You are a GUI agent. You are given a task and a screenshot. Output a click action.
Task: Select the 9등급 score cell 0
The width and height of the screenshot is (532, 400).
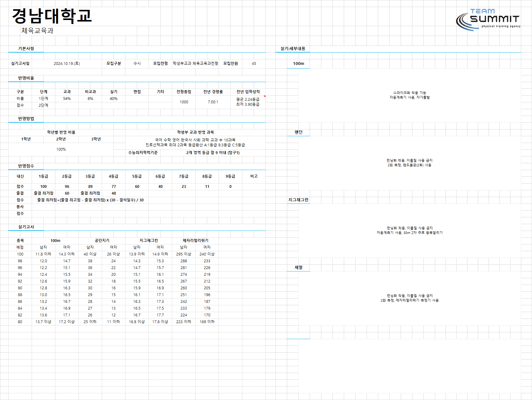[x=231, y=187]
